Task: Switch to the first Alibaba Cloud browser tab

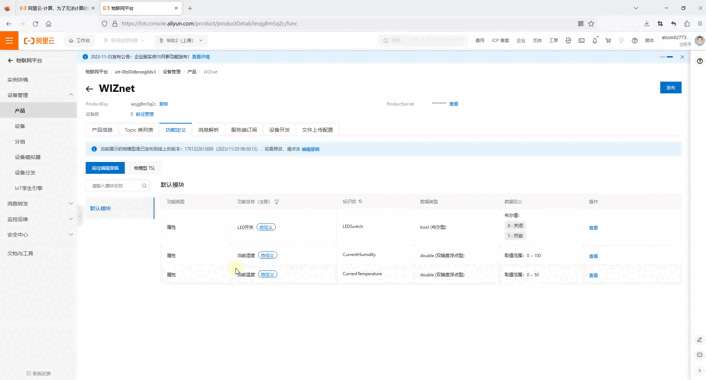Action: (56, 8)
